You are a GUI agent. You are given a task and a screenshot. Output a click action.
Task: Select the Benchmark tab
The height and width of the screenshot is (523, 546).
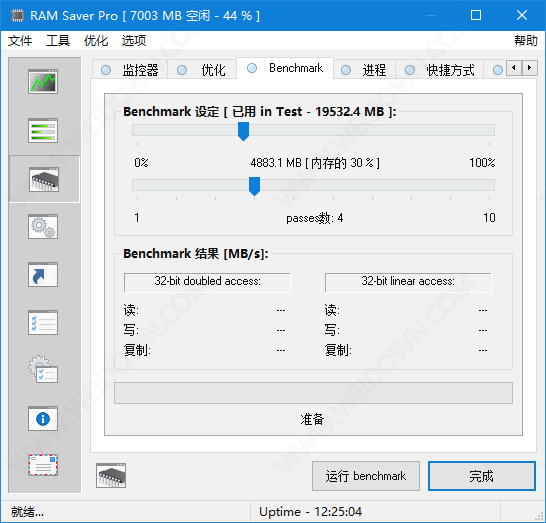[285, 68]
